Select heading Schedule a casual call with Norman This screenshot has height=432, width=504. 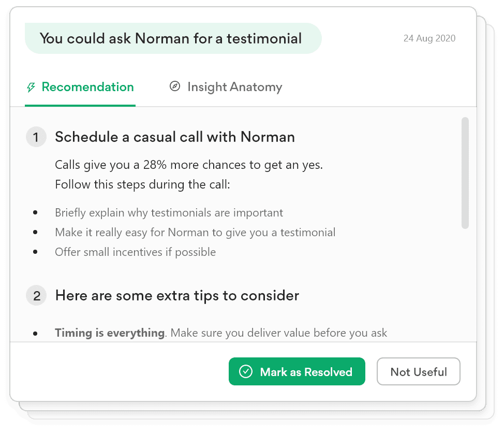click(175, 137)
